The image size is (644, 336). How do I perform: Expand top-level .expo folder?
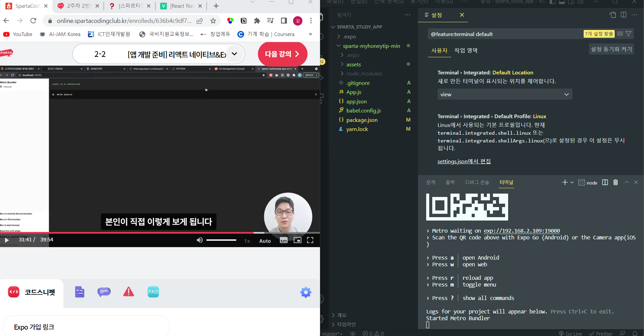(x=349, y=36)
